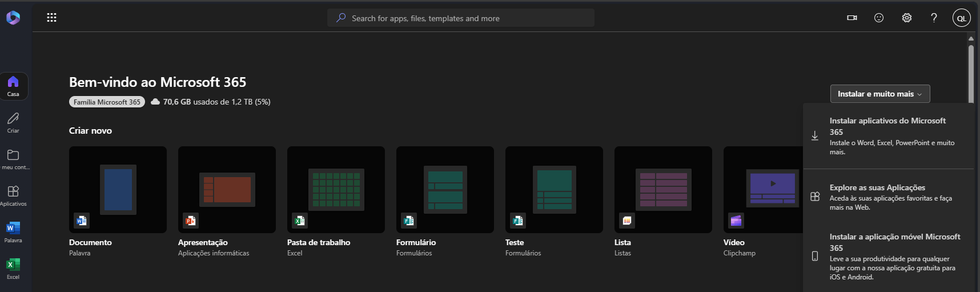
Task: Open the app launcher grid icon
Action: (x=51, y=18)
